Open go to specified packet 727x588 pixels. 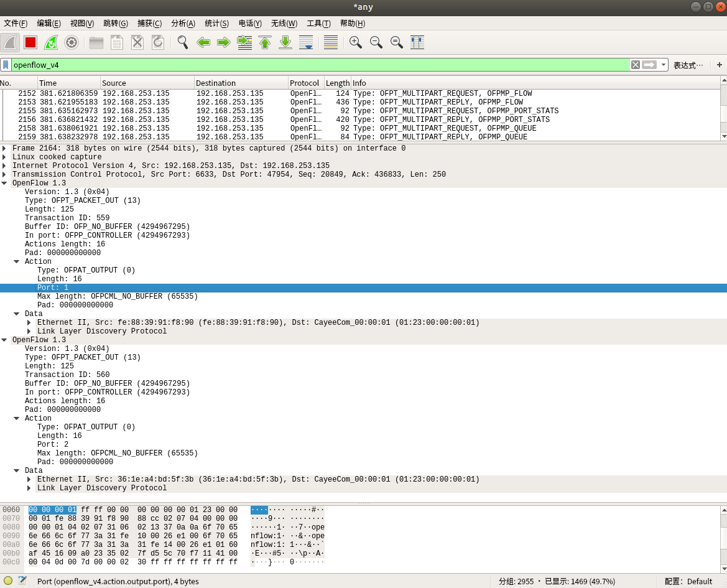point(244,43)
